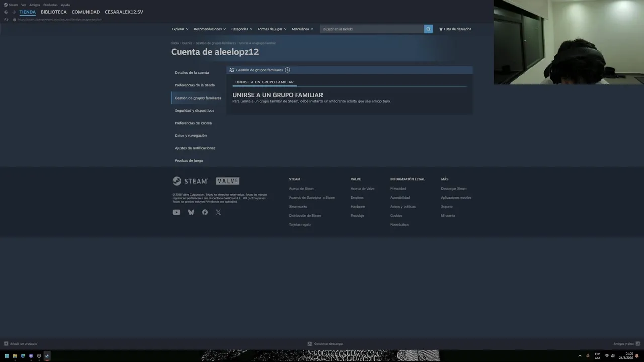Select the Unirse a un grupo familiar tab
The height and width of the screenshot is (362, 644).
(x=265, y=82)
